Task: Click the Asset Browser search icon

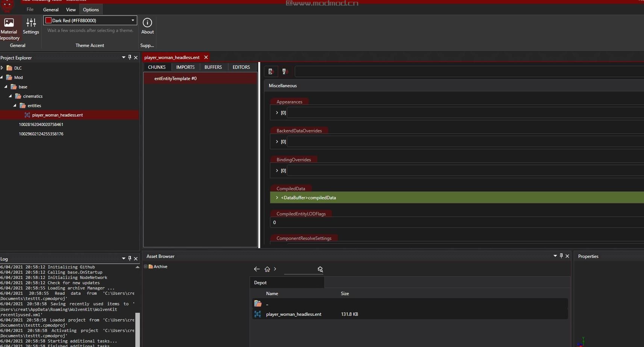Action: (320, 269)
